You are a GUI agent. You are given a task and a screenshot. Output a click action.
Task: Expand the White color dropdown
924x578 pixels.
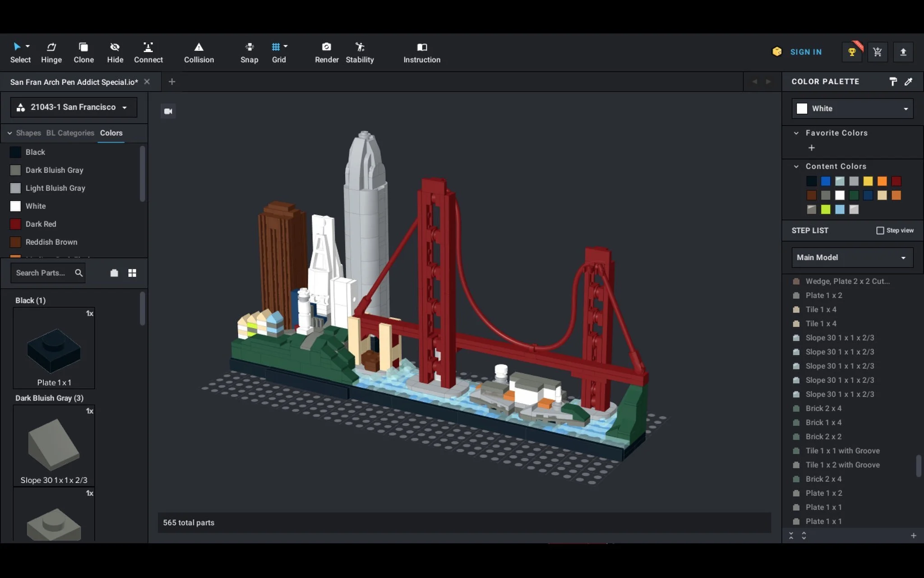click(x=852, y=108)
